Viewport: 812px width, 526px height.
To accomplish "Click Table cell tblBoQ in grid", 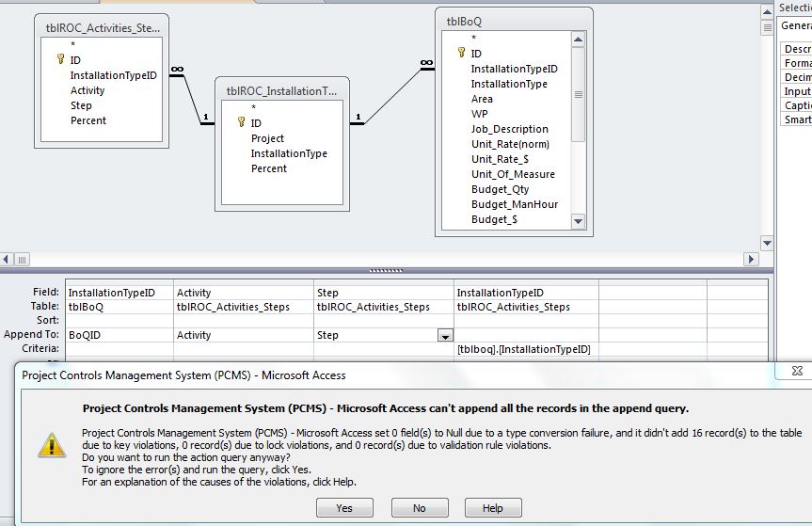I will [119, 307].
